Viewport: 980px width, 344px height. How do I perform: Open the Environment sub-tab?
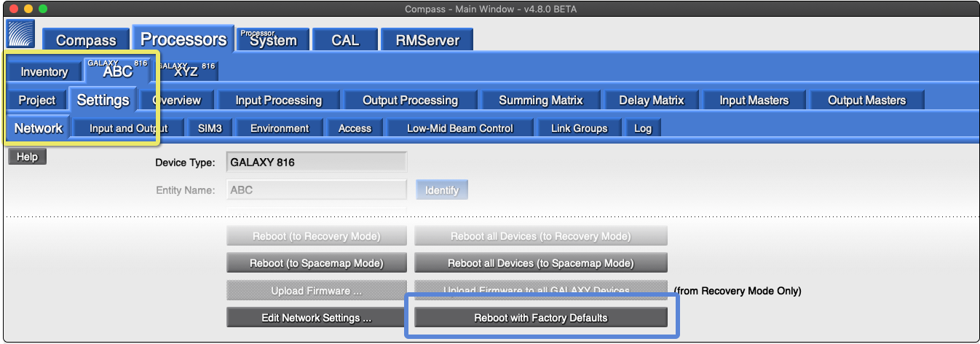click(x=280, y=128)
